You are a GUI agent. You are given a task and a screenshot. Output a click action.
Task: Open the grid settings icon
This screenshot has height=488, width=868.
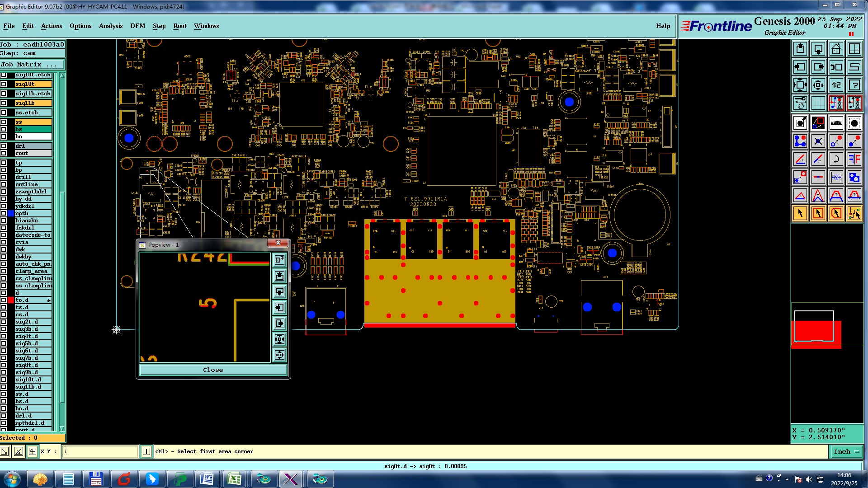coord(818,103)
